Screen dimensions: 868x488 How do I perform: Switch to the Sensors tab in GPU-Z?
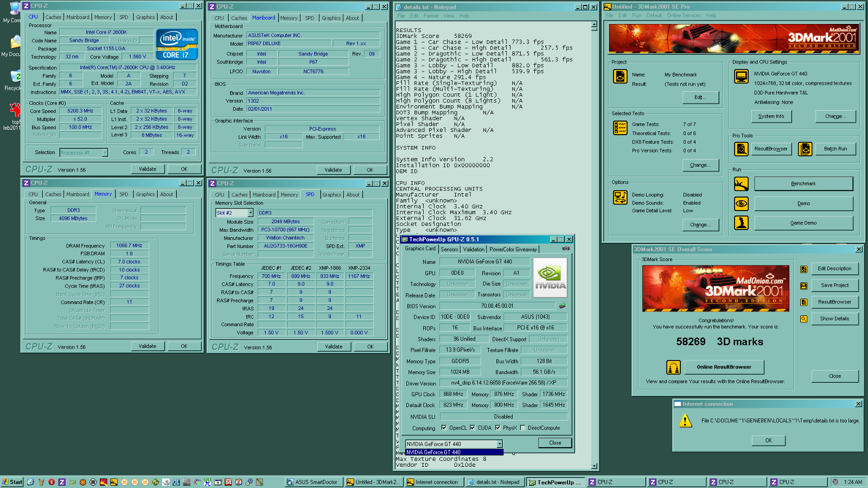pos(449,249)
